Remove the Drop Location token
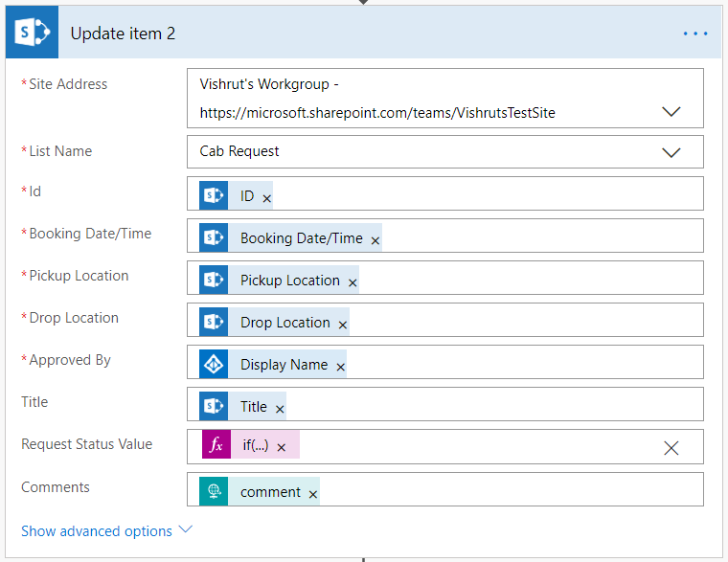The height and width of the screenshot is (562, 728). pos(343,325)
